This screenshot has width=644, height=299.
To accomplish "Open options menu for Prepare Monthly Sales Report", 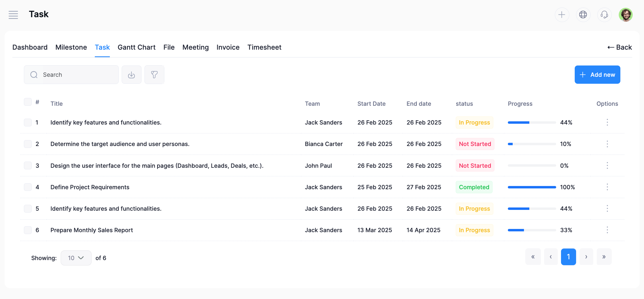I will click(607, 230).
